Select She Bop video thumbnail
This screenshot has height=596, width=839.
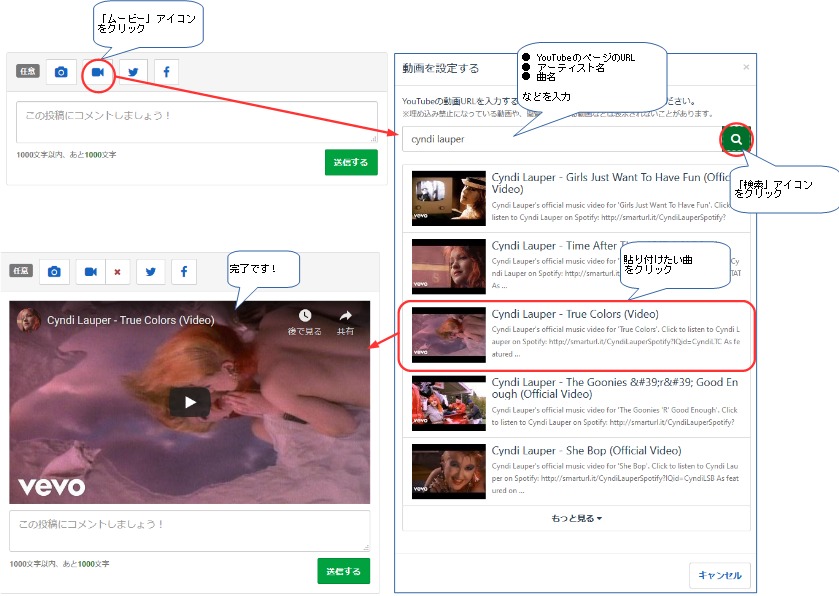coord(448,471)
